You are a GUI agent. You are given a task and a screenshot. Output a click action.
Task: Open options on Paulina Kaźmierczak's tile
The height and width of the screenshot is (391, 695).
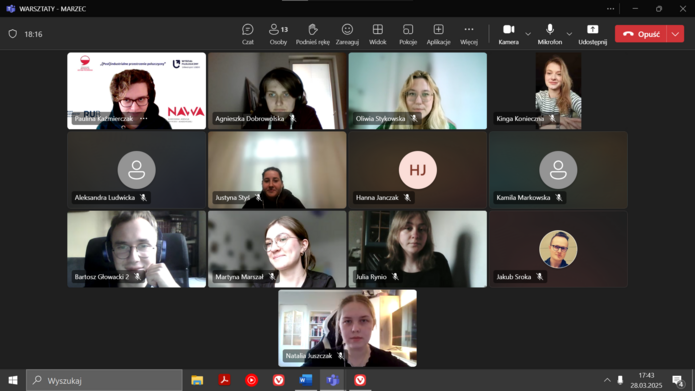click(144, 118)
